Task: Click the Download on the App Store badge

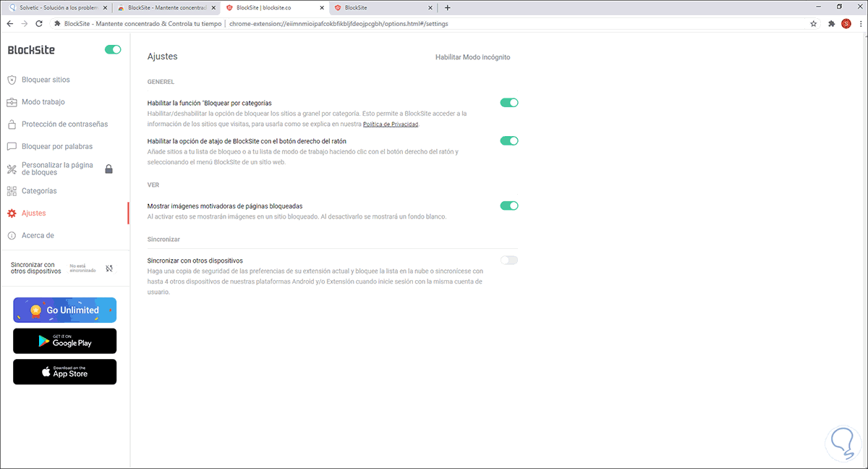Action: [x=64, y=371]
